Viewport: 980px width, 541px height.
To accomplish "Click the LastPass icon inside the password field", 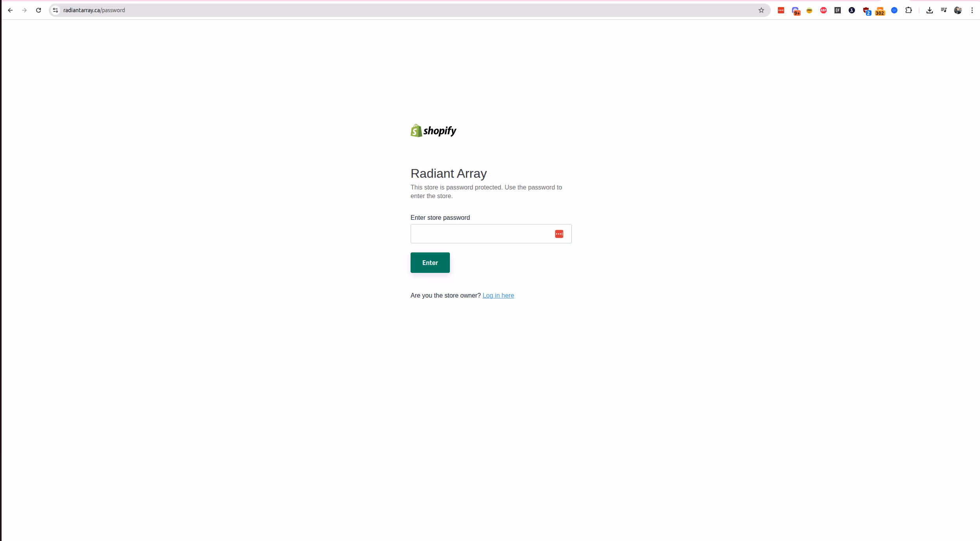I will 559,234.
